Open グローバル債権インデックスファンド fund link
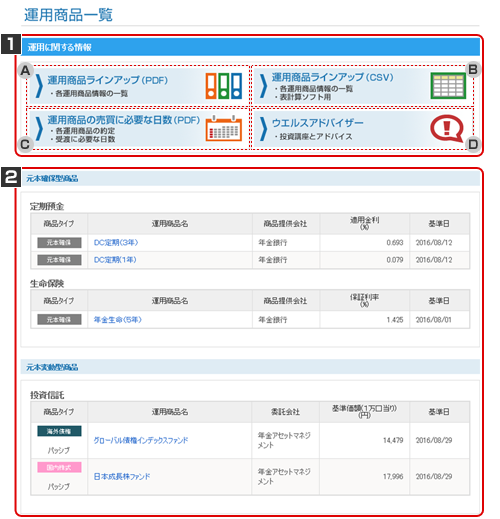Screen dimensions: 500x519 coord(141,440)
